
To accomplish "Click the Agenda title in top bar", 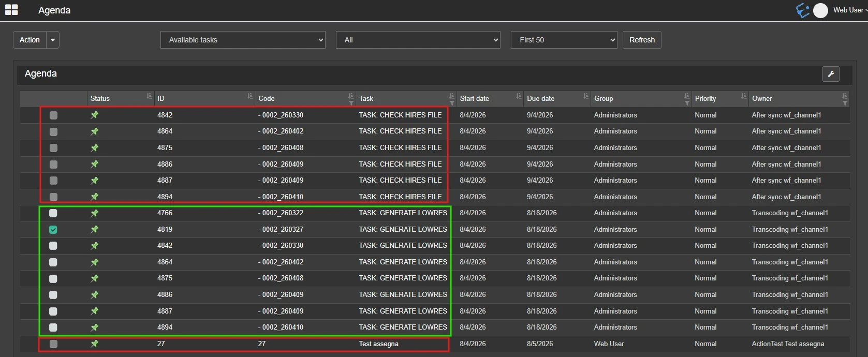I will coord(54,10).
